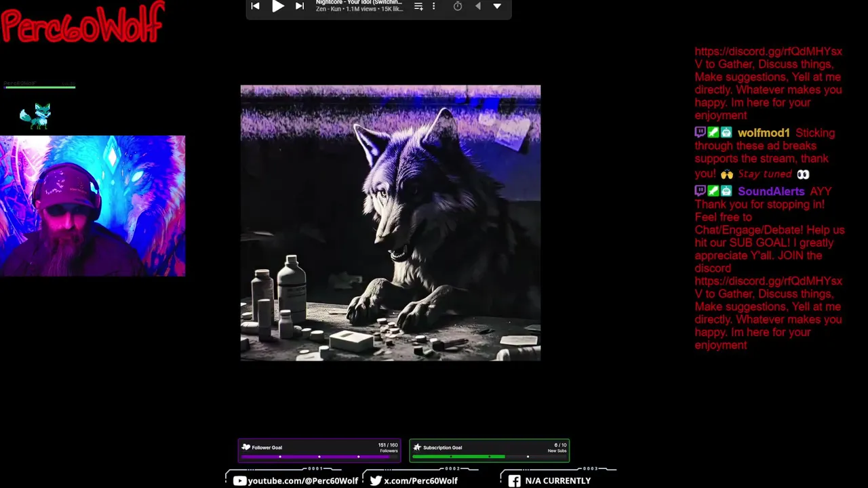This screenshot has height=488, width=868.
Task: Click the Nightcore song title text
Action: [x=359, y=3]
